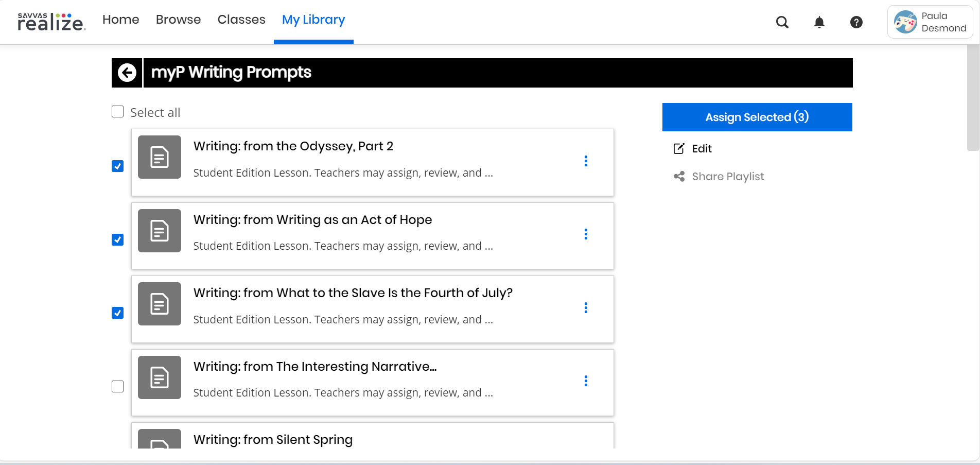
Task: Click the myP Writing Prompts heading
Action: click(x=231, y=73)
